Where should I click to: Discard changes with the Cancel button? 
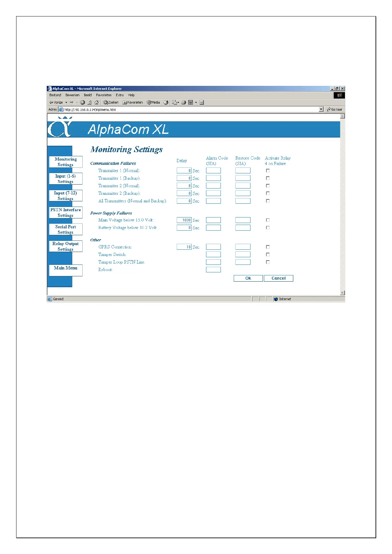(278, 278)
